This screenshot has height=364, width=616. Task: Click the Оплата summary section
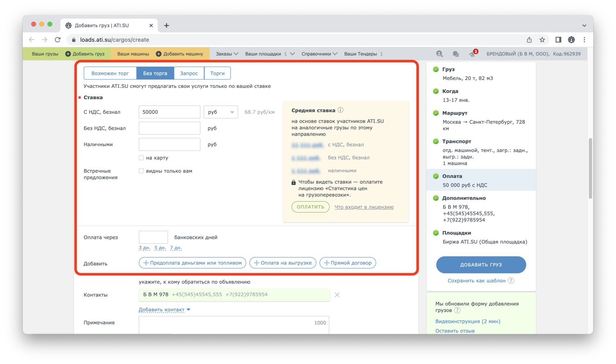tap(481, 180)
